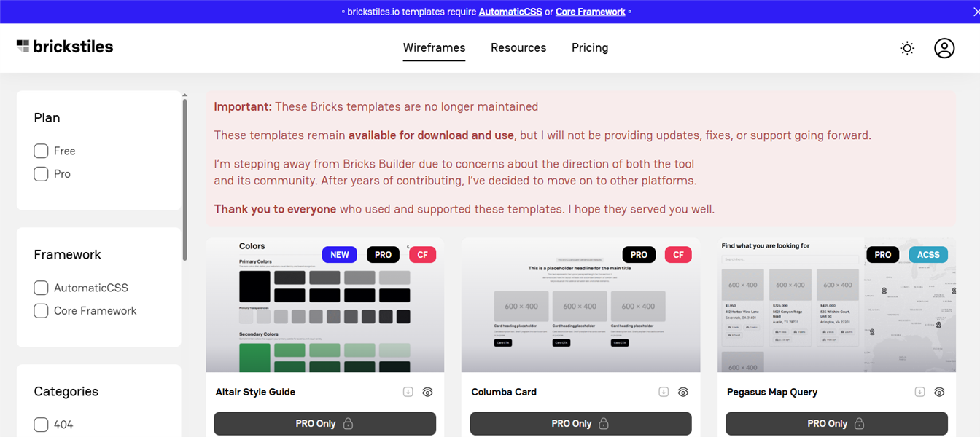Click the Categories filter heading
The height and width of the screenshot is (437, 980).
point(66,392)
